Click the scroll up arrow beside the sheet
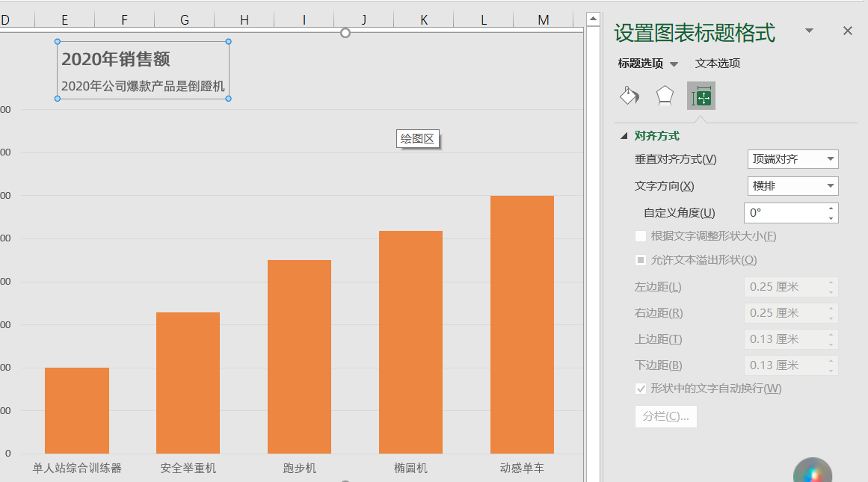 [x=593, y=19]
